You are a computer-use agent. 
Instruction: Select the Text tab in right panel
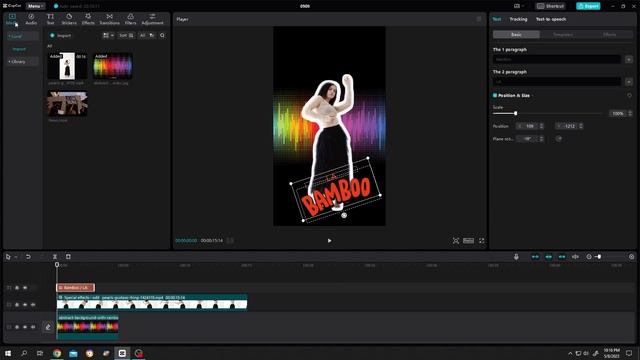tap(497, 19)
